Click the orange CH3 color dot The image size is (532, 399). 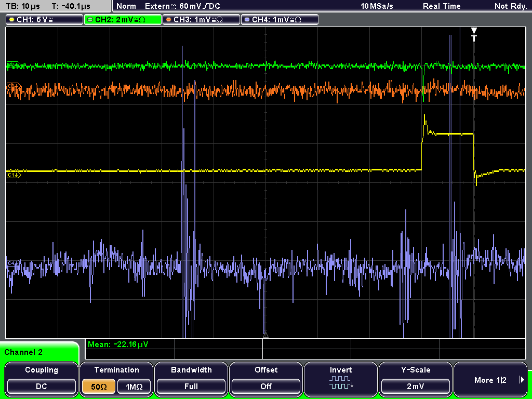pos(168,20)
